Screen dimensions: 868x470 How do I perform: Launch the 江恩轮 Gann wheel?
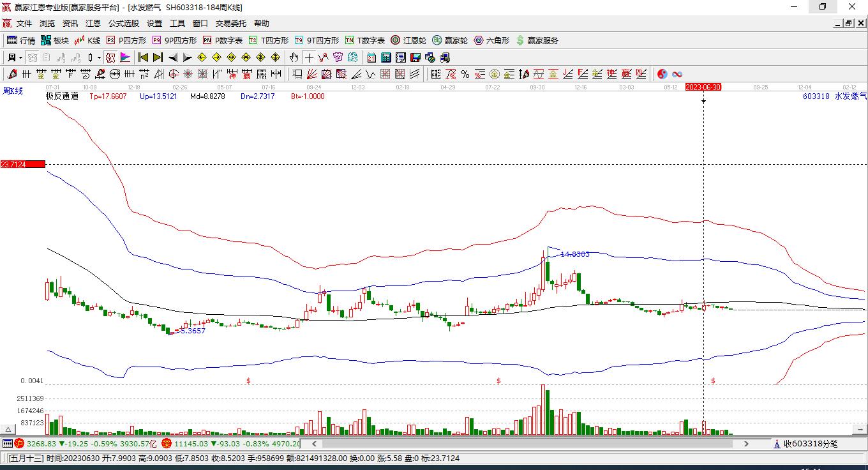click(408, 40)
